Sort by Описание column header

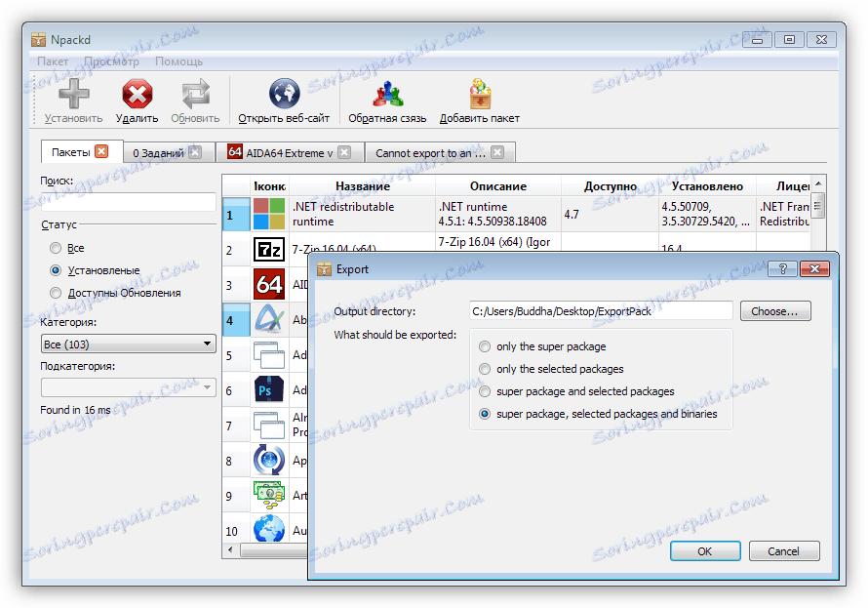pos(498,186)
